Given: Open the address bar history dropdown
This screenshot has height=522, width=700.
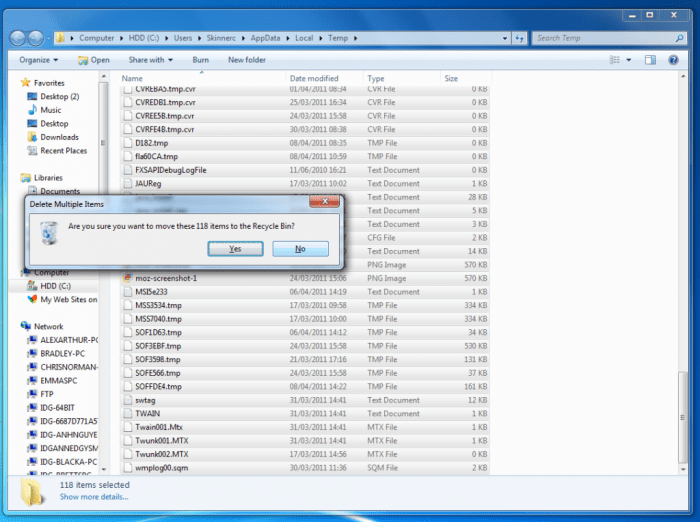Looking at the screenshot, I should (505, 38).
